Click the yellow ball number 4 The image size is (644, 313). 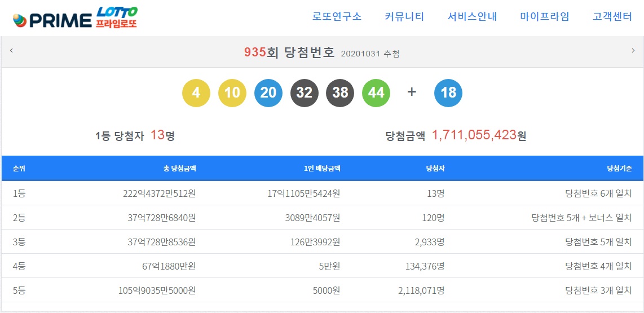pyautogui.click(x=196, y=93)
